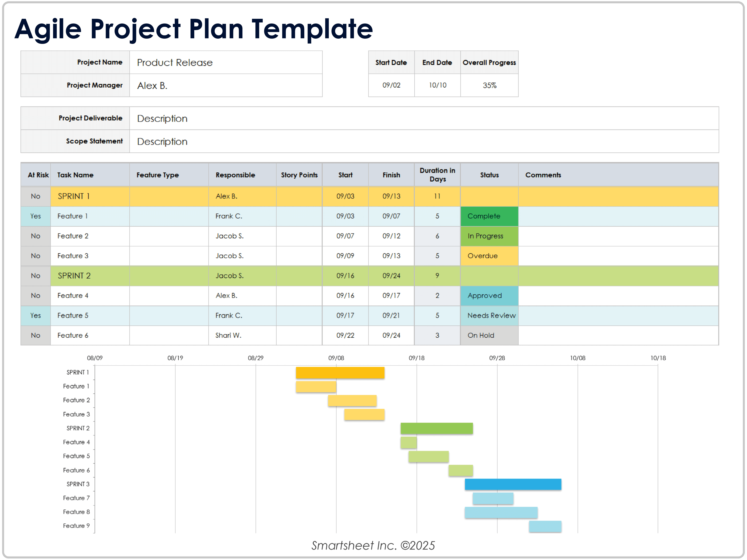747x560 pixels.
Task: Select the End Date value 10/10
Action: [x=437, y=85]
